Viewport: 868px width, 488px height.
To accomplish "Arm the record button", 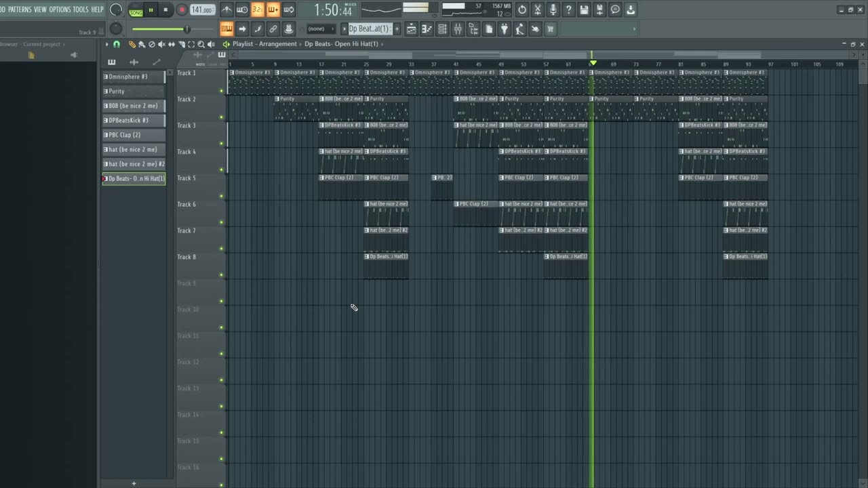I will tap(182, 10).
